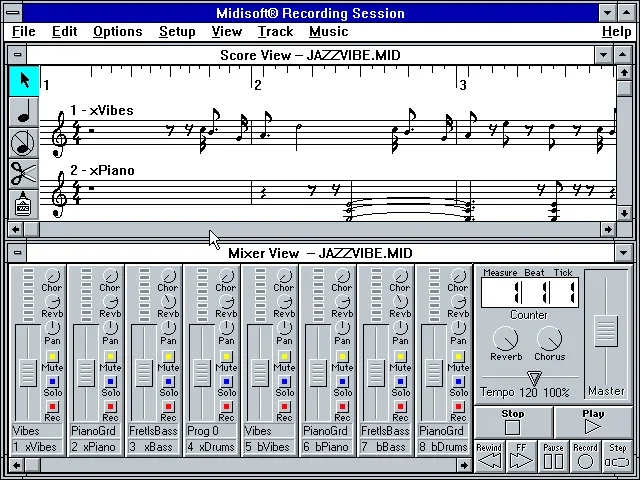Screen dimensions: 640x480
Task: Click the 4 xDrums track name field
Action: [211, 447]
